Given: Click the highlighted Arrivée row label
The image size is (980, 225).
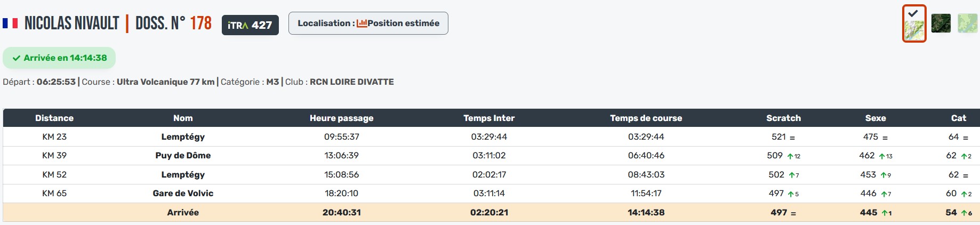Looking at the screenshot, I should pyautogui.click(x=183, y=212).
